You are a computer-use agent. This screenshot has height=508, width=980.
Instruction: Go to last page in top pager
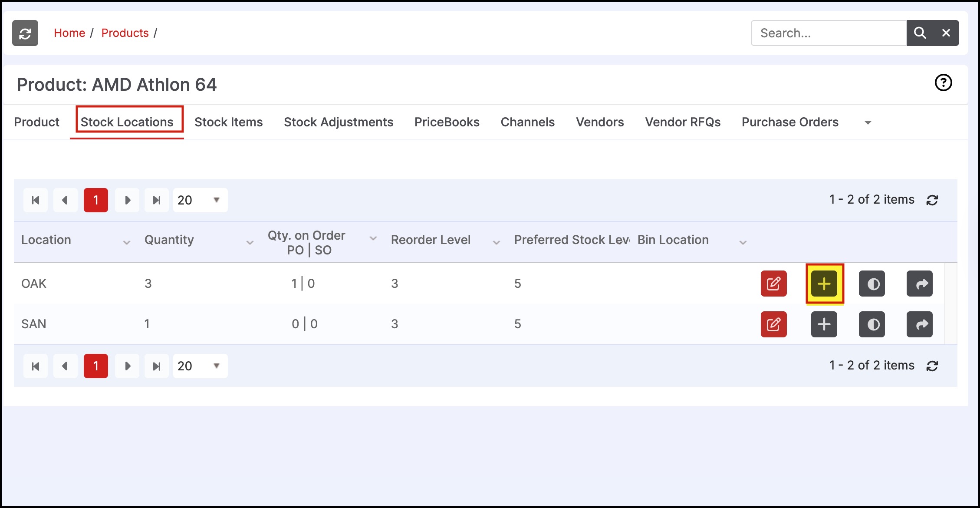coord(157,200)
